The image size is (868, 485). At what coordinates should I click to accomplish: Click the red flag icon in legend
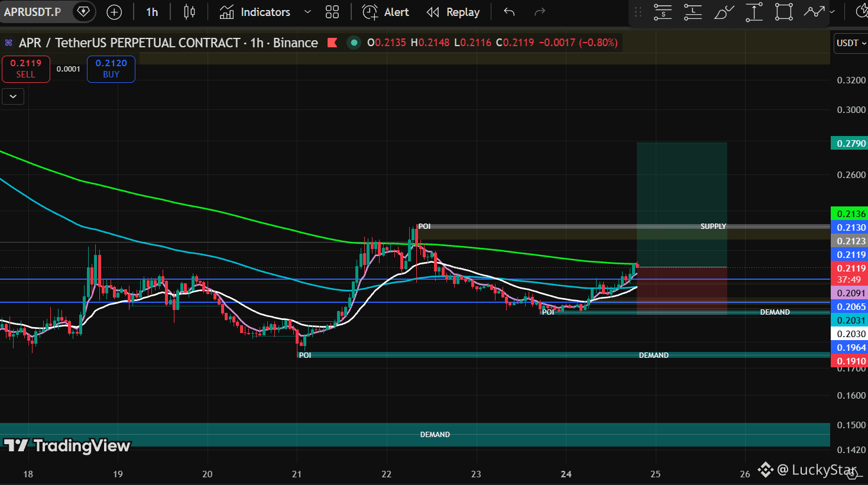point(332,43)
